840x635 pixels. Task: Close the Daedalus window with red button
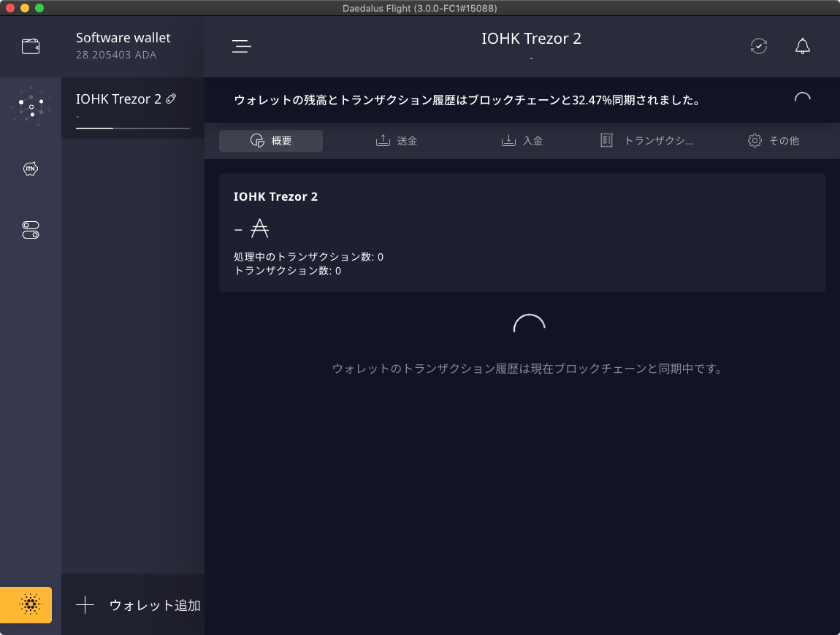(x=9, y=8)
